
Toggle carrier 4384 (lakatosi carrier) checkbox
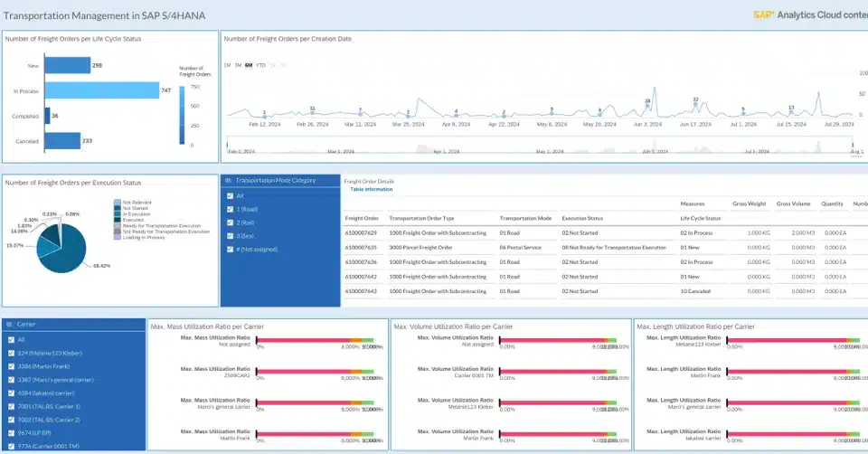coord(11,393)
